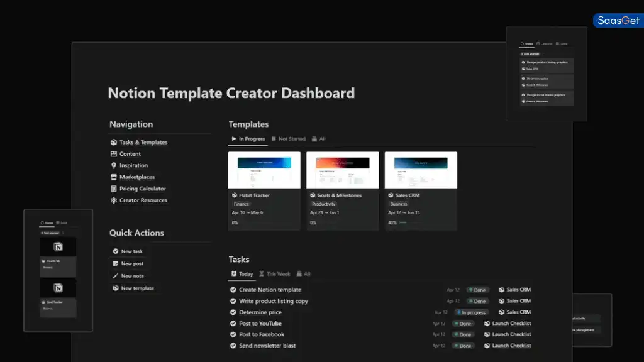Click the Inspiration lightbulb icon
644x362 pixels.
coord(114,165)
